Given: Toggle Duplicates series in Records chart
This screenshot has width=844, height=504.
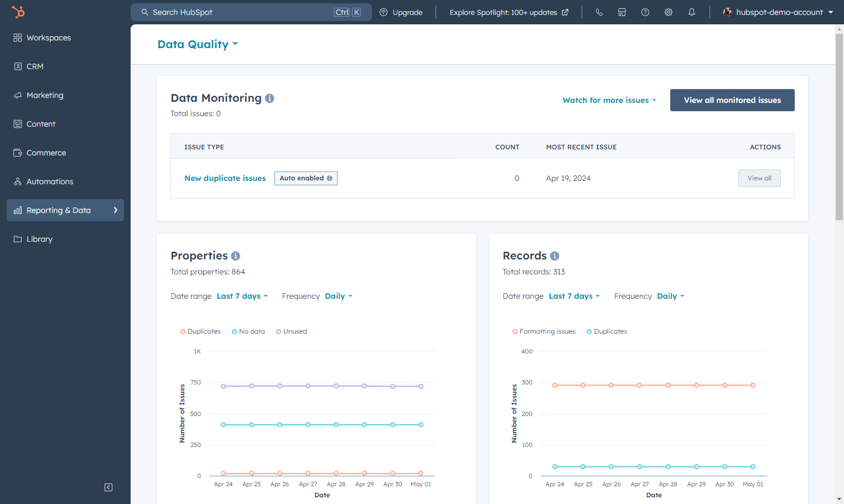Looking at the screenshot, I should coord(607,331).
